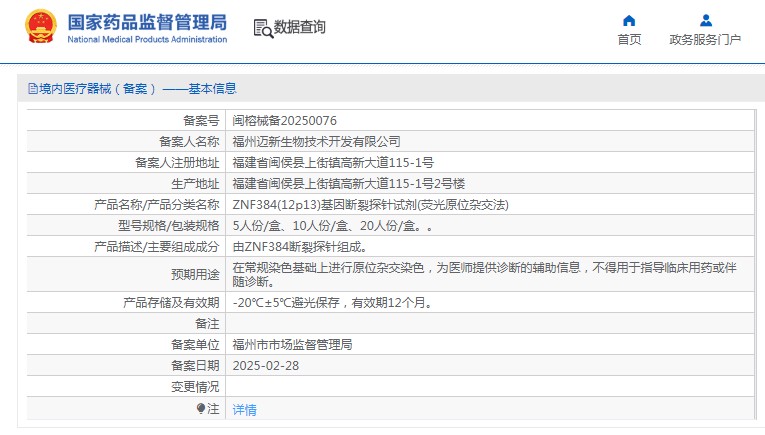Select the 产品描述/主要组成成分 label
This screenshot has height=435, width=765.
click(x=157, y=247)
